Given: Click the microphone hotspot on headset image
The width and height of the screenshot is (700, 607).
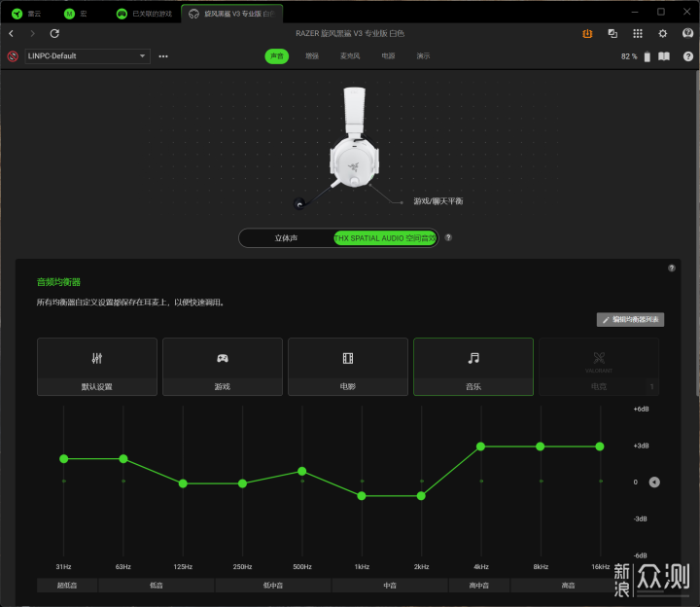Looking at the screenshot, I should pos(299,204).
